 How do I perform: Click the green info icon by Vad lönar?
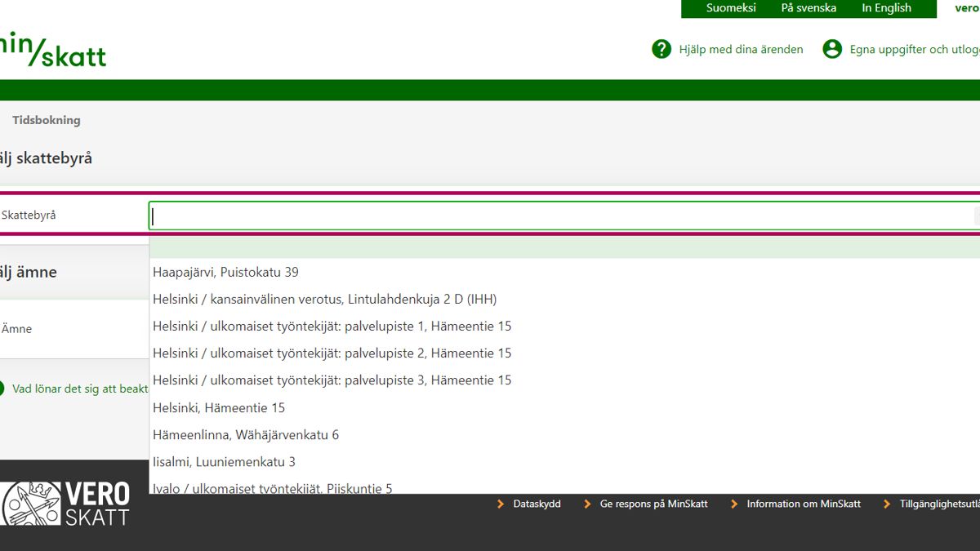pos(1,389)
